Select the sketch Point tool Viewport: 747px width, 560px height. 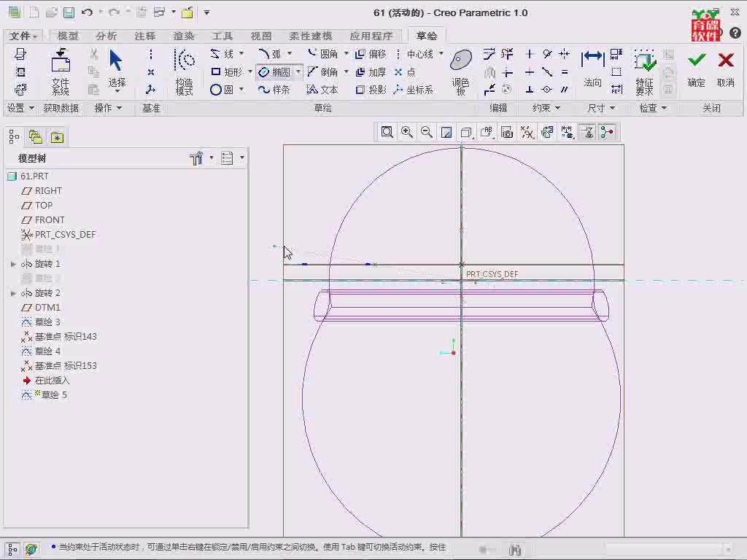tap(405, 72)
